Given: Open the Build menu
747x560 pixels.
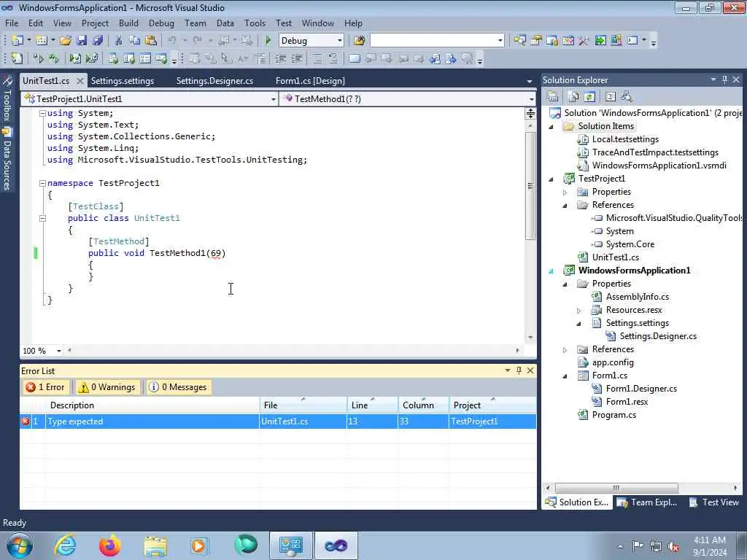Looking at the screenshot, I should pyautogui.click(x=128, y=23).
